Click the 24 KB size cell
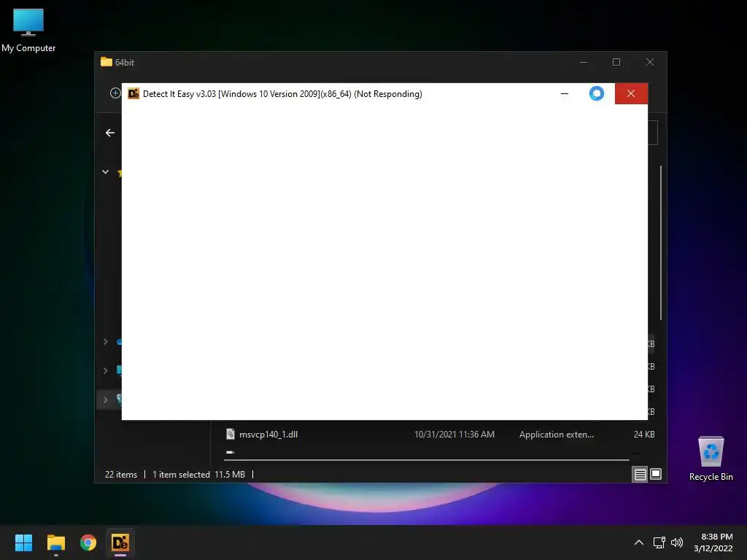Viewport: 747px width, 560px height. click(644, 435)
